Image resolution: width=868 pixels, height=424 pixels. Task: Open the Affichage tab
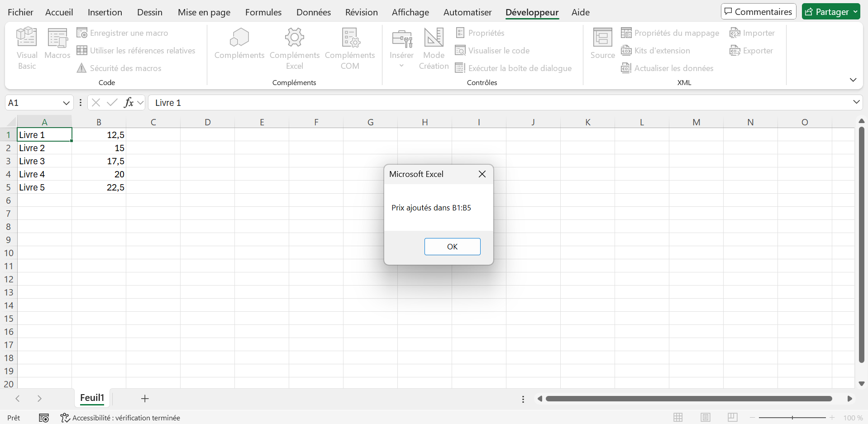click(410, 12)
